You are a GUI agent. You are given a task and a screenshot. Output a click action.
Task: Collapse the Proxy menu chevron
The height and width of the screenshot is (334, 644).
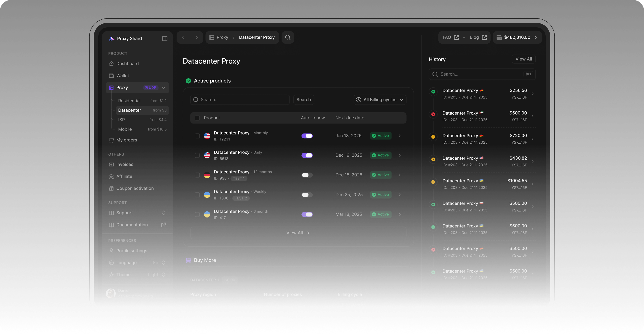tap(164, 88)
